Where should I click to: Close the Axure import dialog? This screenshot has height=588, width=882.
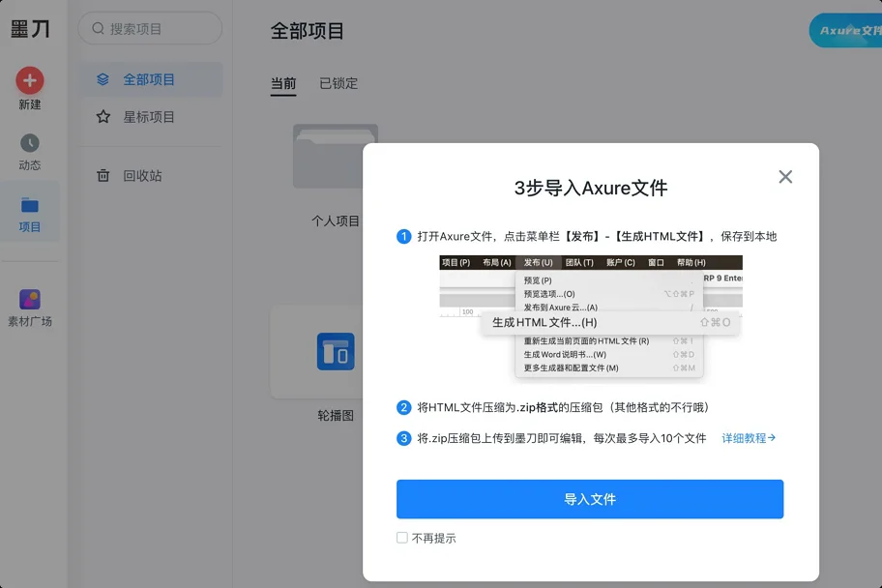coord(785,177)
